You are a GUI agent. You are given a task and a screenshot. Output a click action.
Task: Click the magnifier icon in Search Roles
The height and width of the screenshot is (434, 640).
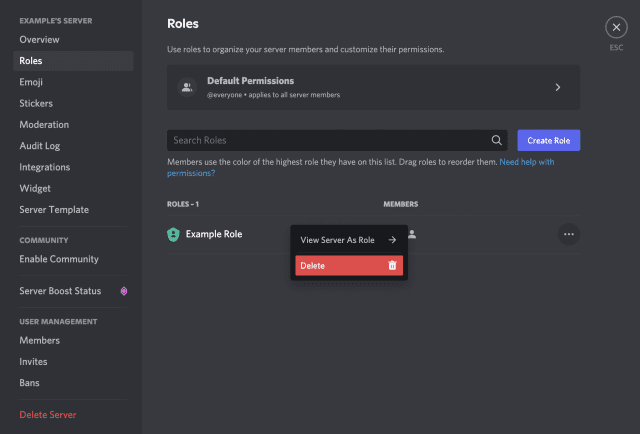[496, 141]
